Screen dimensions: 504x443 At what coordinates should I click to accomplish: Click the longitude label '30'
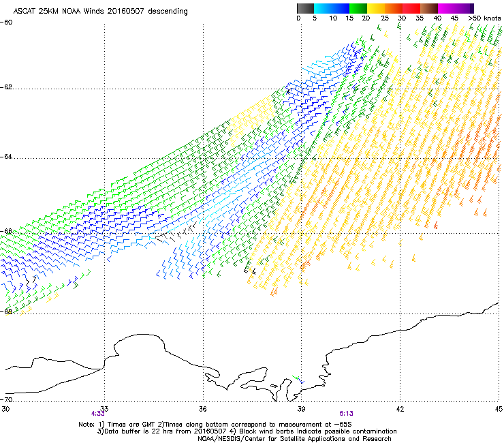(5, 409)
